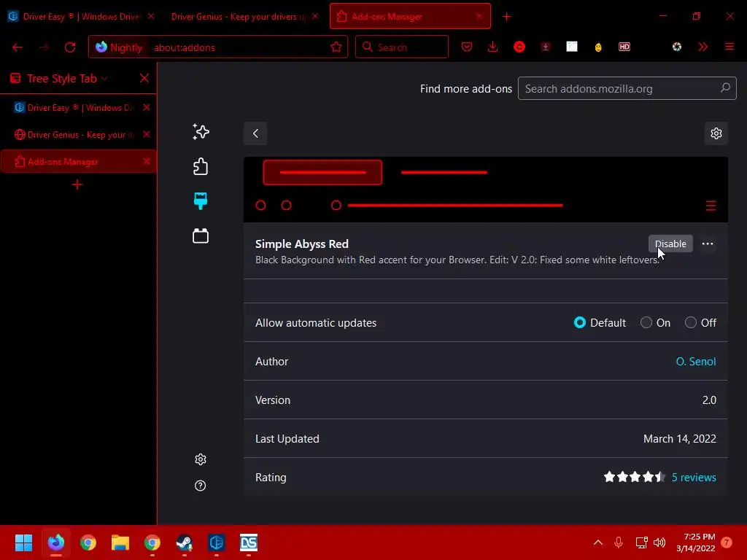Open the application hamburger menu
The width and height of the screenshot is (747, 560).
729,47
